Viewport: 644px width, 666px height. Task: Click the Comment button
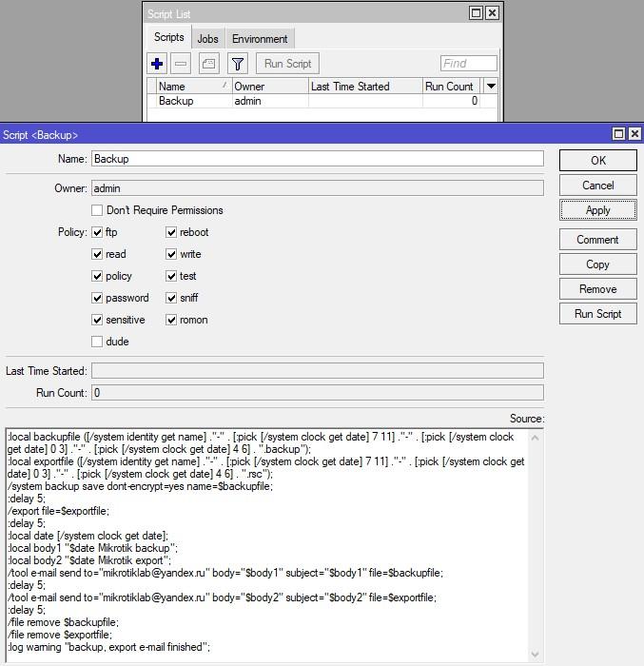pos(597,240)
